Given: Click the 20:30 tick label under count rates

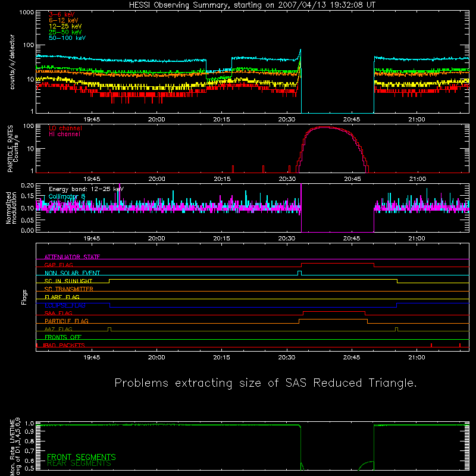Looking at the screenshot, I should 287,120.
